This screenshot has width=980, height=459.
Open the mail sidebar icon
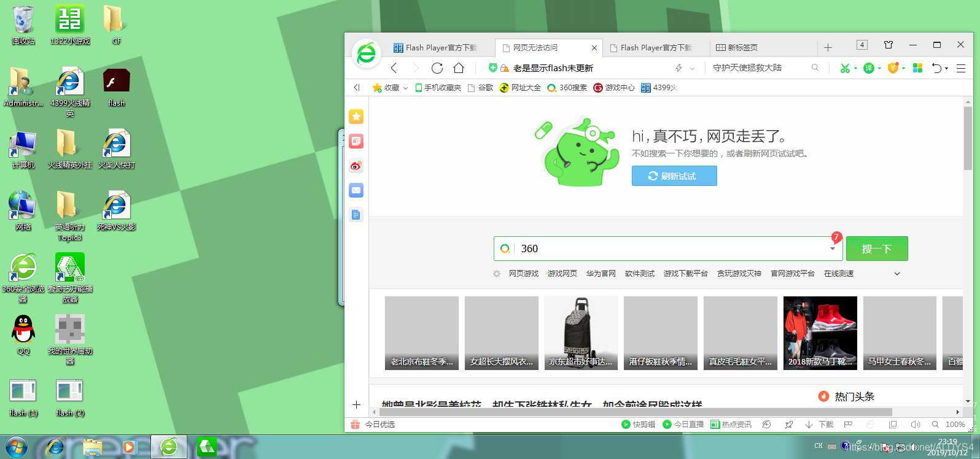coord(356,190)
